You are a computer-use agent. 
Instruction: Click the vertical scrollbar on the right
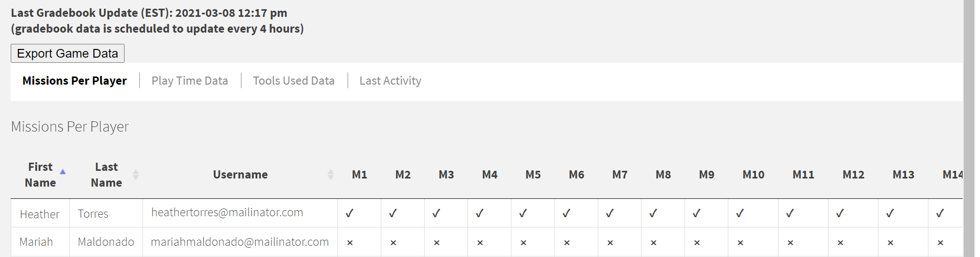[x=969, y=127]
